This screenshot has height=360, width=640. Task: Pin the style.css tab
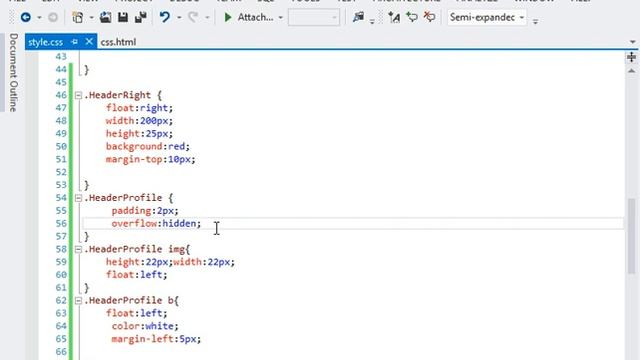(x=74, y=42)
